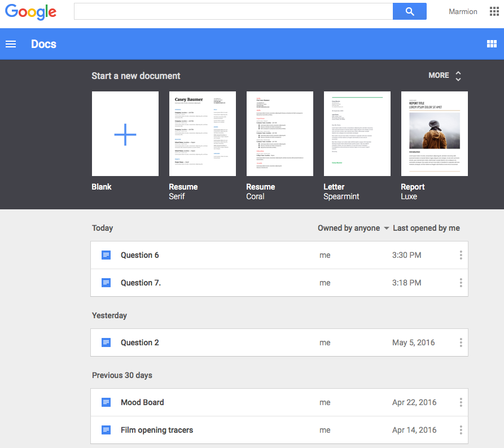Open more options for Question 7.
The width and height of the screenshot is (504, 448).
coord(461,283)
